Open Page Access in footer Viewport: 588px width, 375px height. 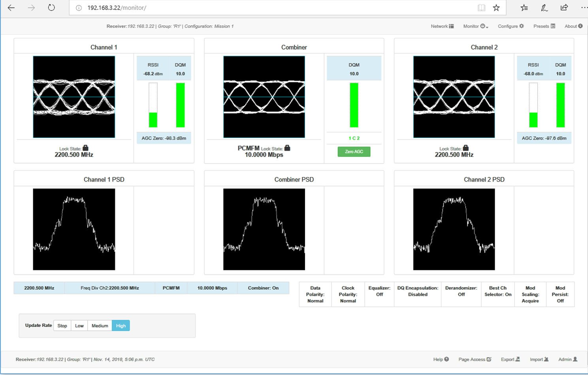[475, 359]
